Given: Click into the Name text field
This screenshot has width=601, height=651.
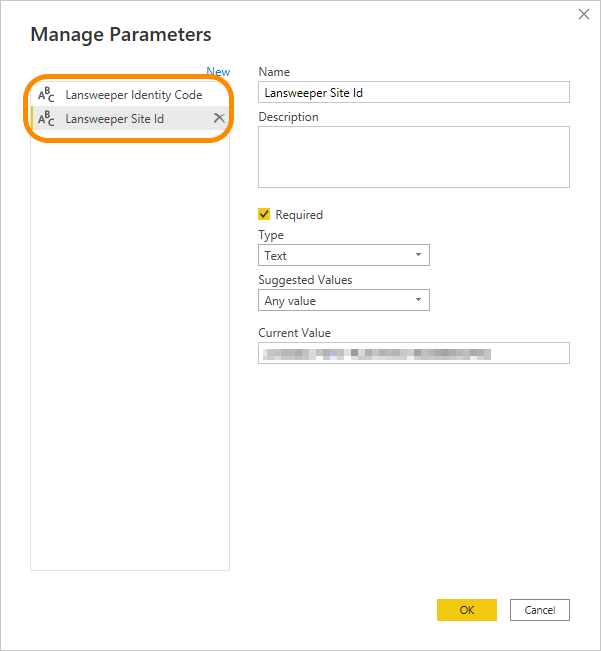Looking at the screenshot, I should point(413,92).
